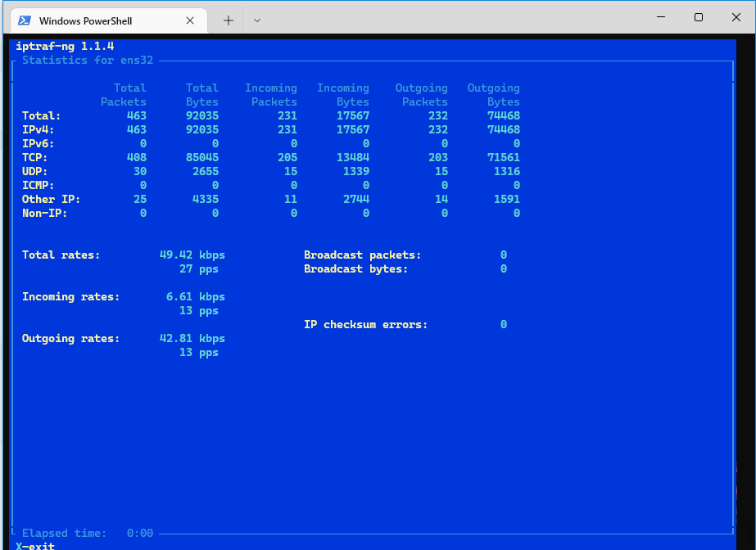Click the total rate 27 pps
Screen dimensions: 756x550
point(199,268)
